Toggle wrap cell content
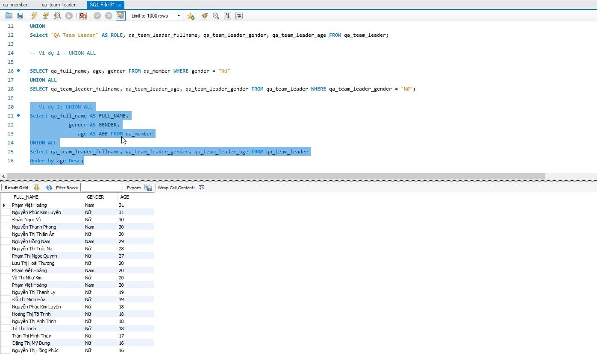The width and height of the screenshot is (597, 364). 202,188
